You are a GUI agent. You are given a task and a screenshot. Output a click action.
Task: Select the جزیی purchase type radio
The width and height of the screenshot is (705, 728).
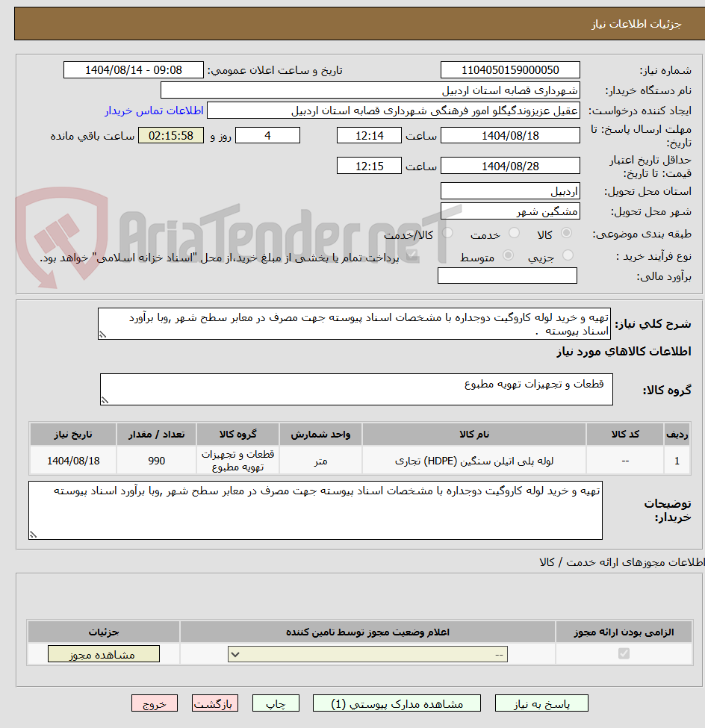point(568,255)
